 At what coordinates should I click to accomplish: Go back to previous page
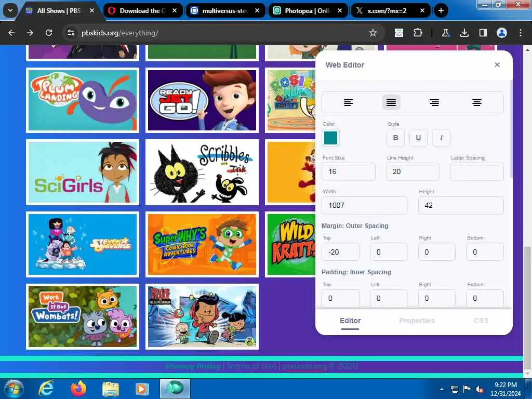point(11,33)
